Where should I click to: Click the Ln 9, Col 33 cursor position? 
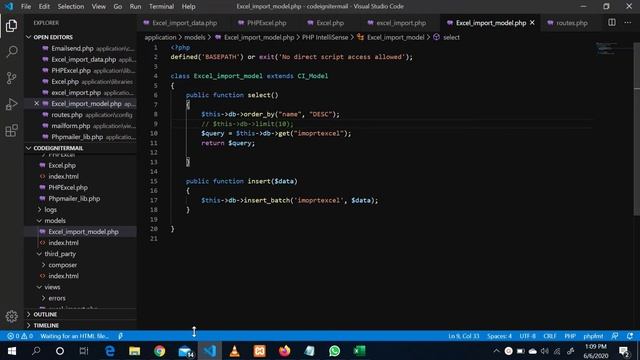(x=464, y=336)
